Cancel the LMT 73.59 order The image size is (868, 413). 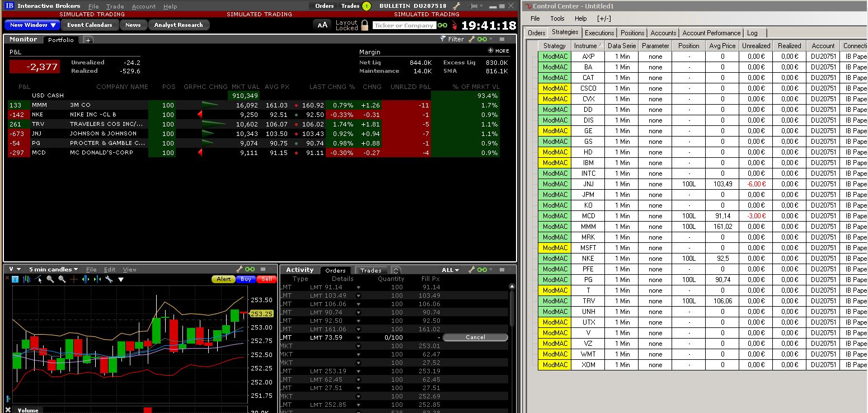[x=475, y=337]
